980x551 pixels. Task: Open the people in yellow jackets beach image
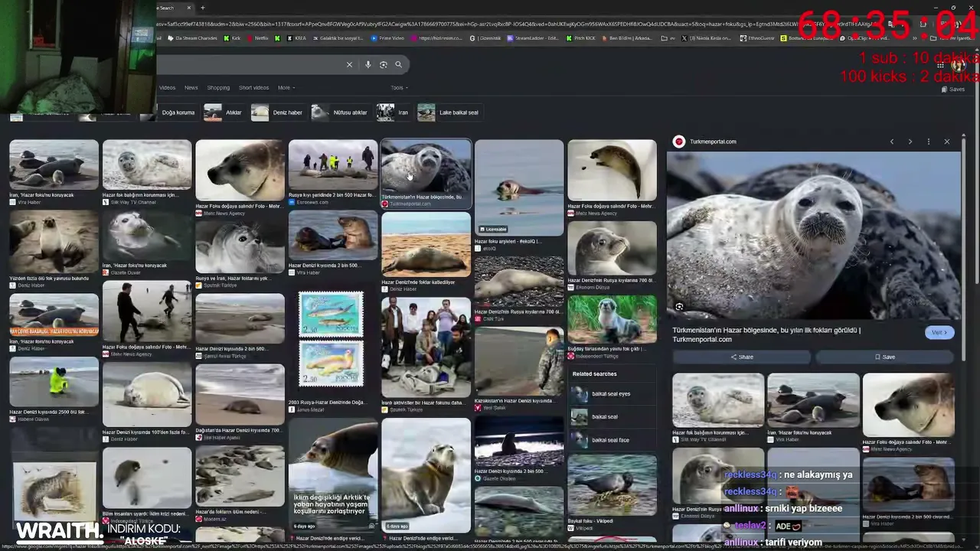pos(332,165)
